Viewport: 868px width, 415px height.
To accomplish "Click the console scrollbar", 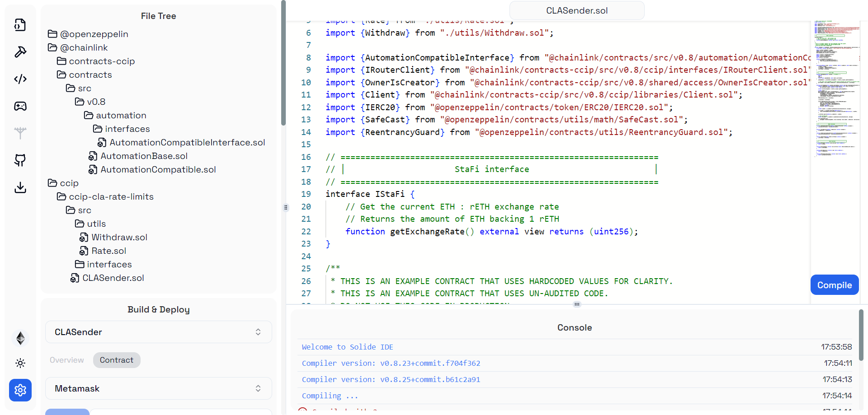I will pos(861,335).
